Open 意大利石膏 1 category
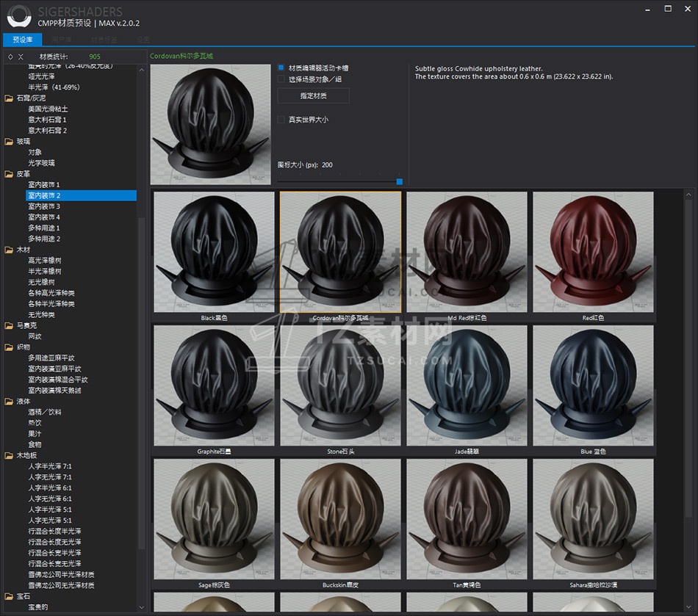The width and height of the screenshot is (698, 616). click(x=47, y=120)
